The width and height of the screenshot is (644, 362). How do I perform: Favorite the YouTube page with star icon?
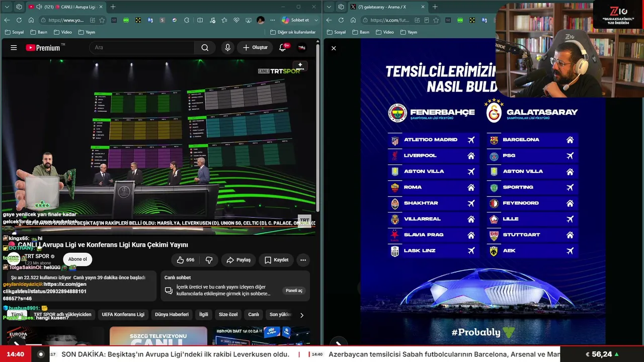102,20
